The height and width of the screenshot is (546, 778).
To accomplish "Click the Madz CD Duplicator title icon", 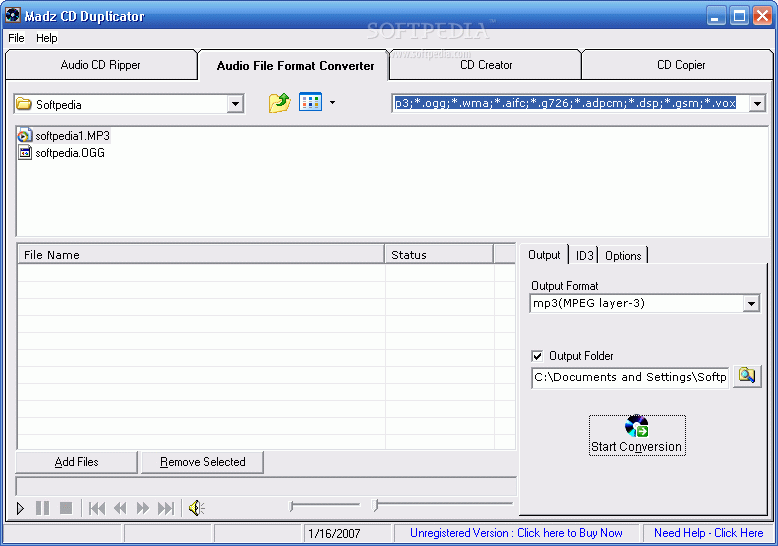I will click(x=12, y=15).
